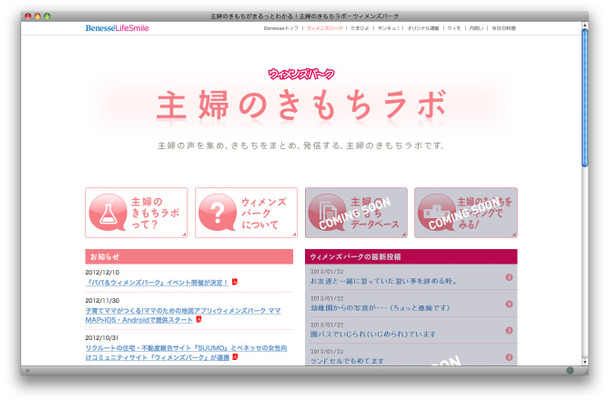Open the 主婦のきもちラボって? card

(136, 212)
